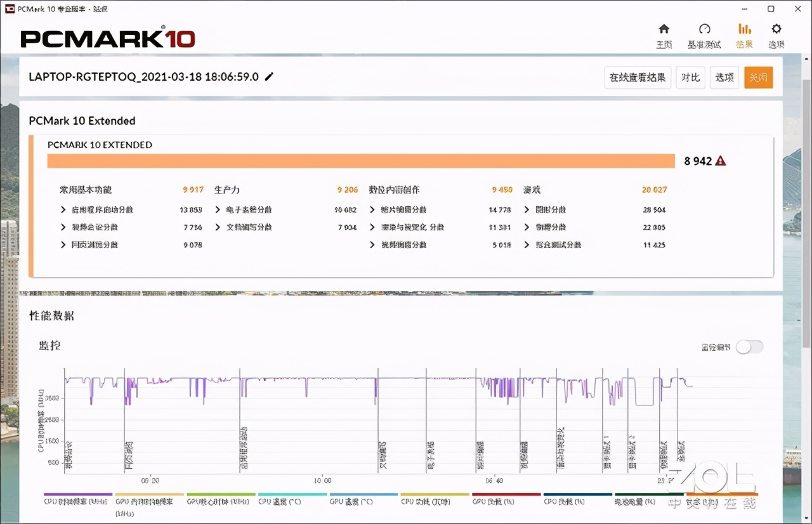The height and width of the screenshot is (524, 812).
Task: Click the PCMark 10 Extended heading
Action: click(x=82, y=121)
